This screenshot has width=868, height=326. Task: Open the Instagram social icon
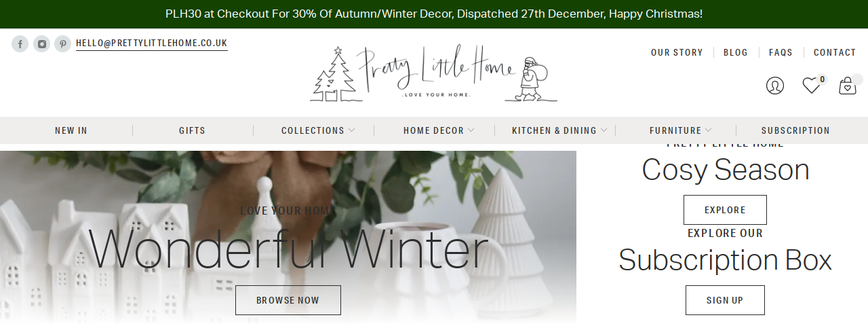pos(41,44)
